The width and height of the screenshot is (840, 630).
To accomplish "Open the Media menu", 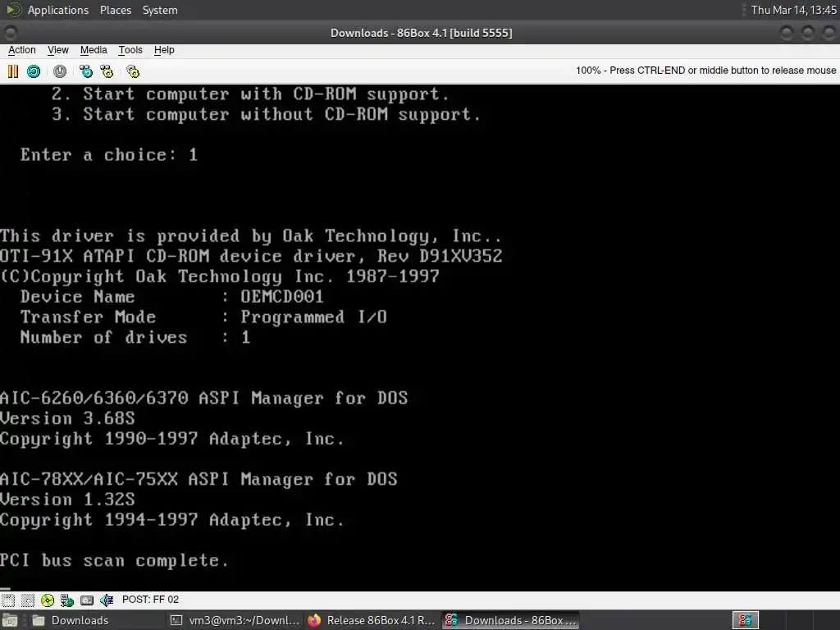I will click(x=94, y=50).
